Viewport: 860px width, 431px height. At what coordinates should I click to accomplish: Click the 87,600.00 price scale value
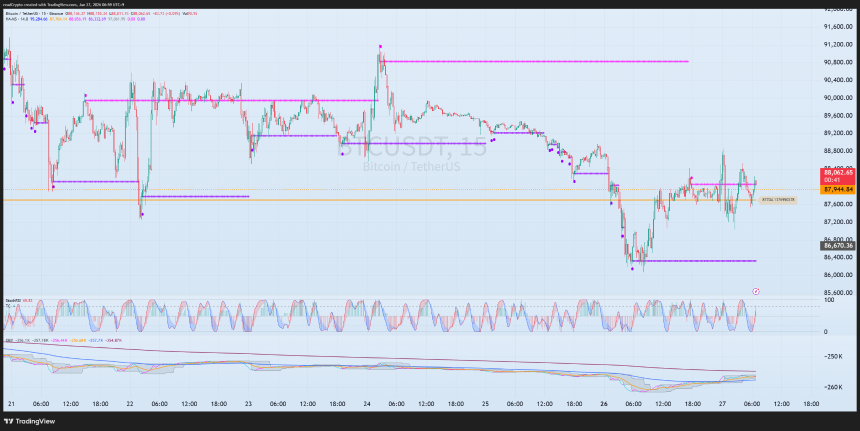(x=839, y=205)
